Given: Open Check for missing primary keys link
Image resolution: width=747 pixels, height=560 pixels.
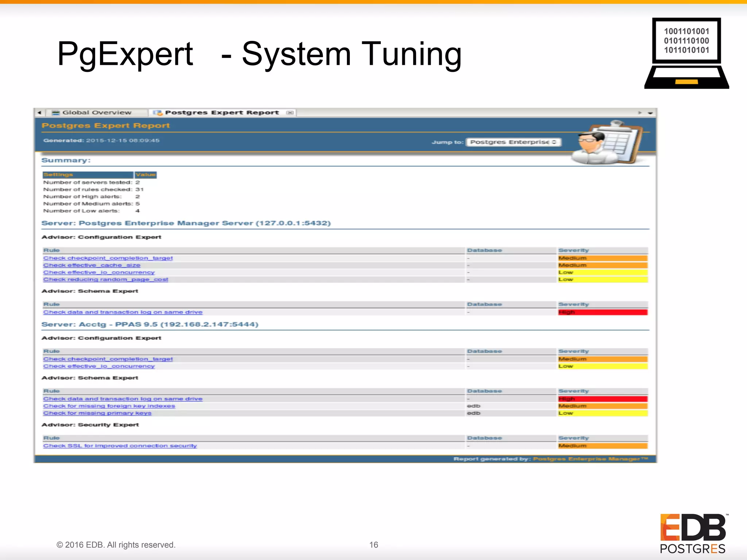Looking at the screenshot, I should (97, 413).
